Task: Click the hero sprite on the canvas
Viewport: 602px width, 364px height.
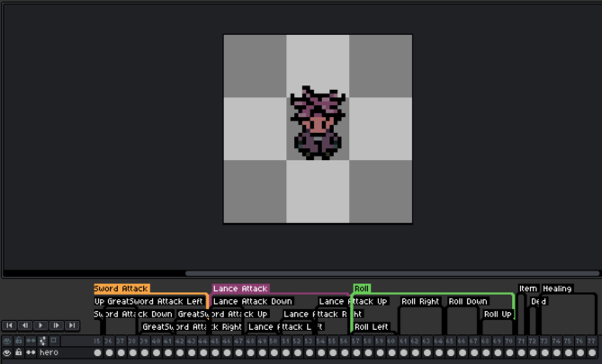Action: (x=318, y=124)
